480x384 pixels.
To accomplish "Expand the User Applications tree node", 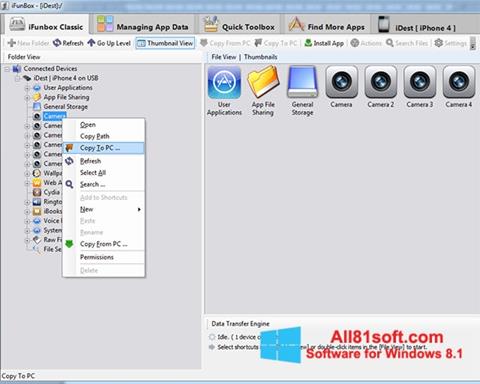I will click(x=27, y=88).
